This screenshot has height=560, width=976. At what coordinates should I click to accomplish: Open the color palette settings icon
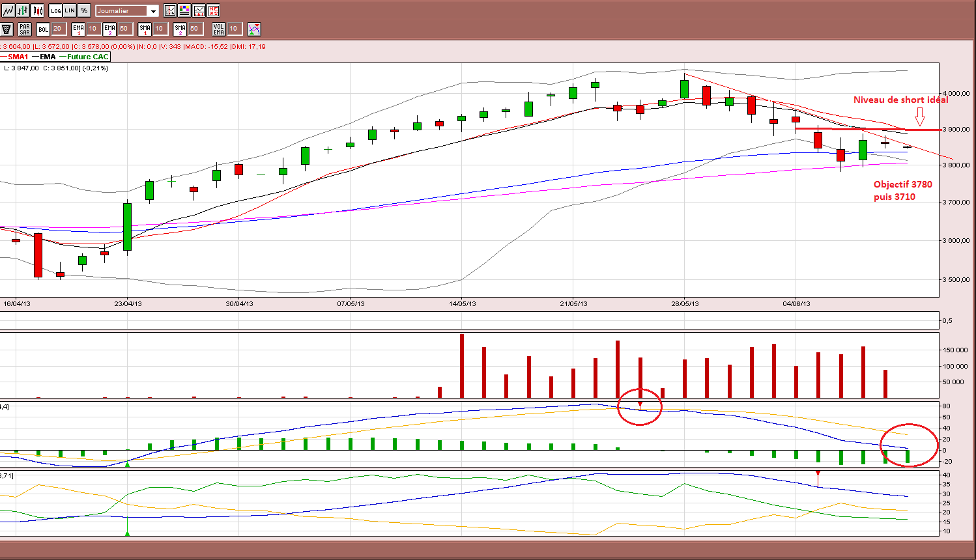click(184, 10)
